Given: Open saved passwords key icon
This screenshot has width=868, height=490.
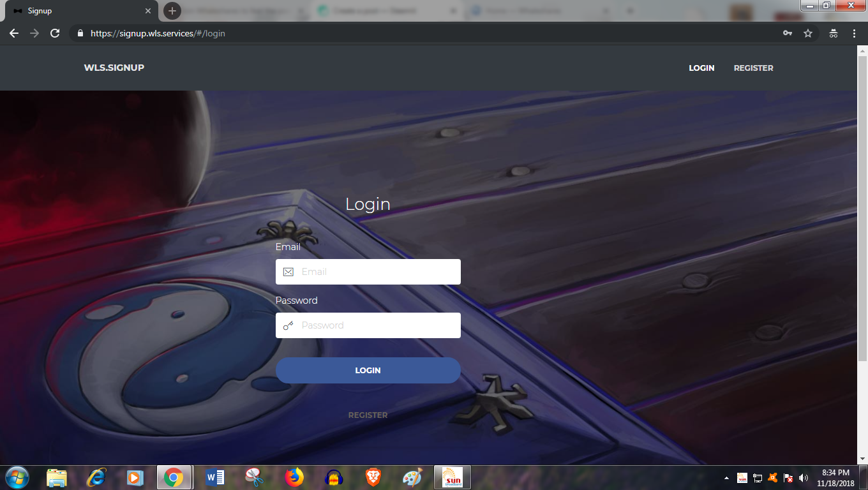Looking at the screenshot, I should click(x=788, y=33).
